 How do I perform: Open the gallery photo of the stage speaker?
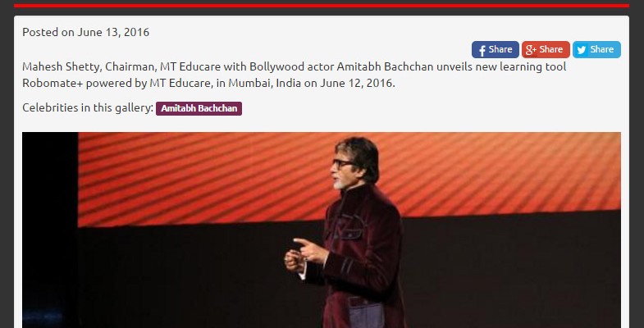coord(322,230)
